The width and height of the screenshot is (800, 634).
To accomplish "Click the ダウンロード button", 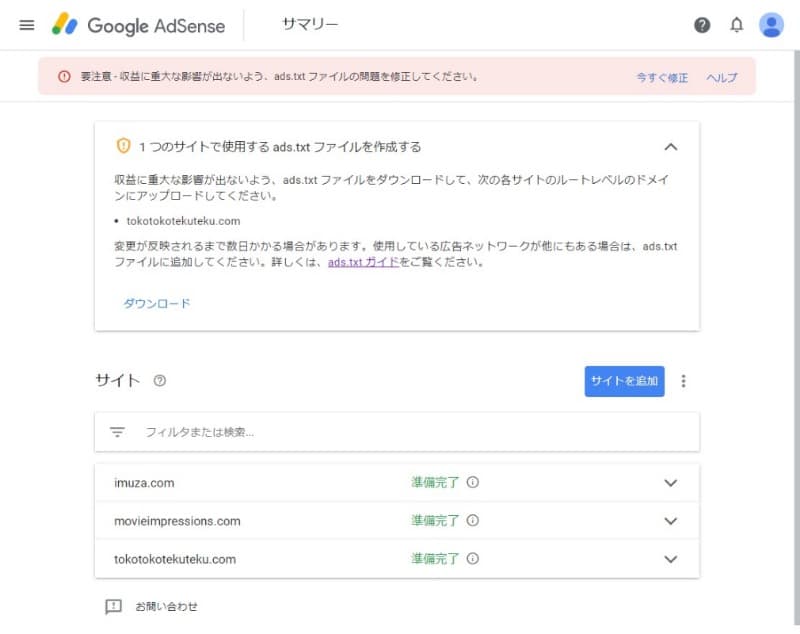I will pos(157,303).
